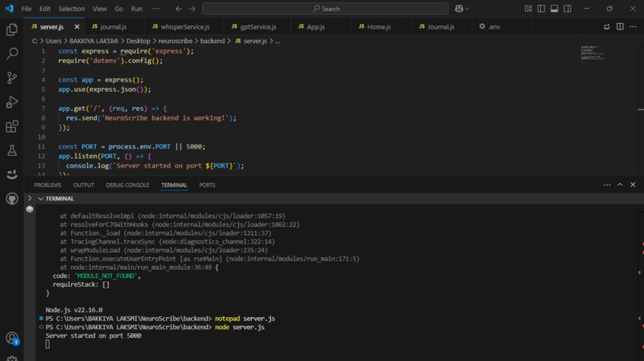Maximize the panel with the chevron up
The width and height of the screenshot is (644, 361).
point(620,184)
